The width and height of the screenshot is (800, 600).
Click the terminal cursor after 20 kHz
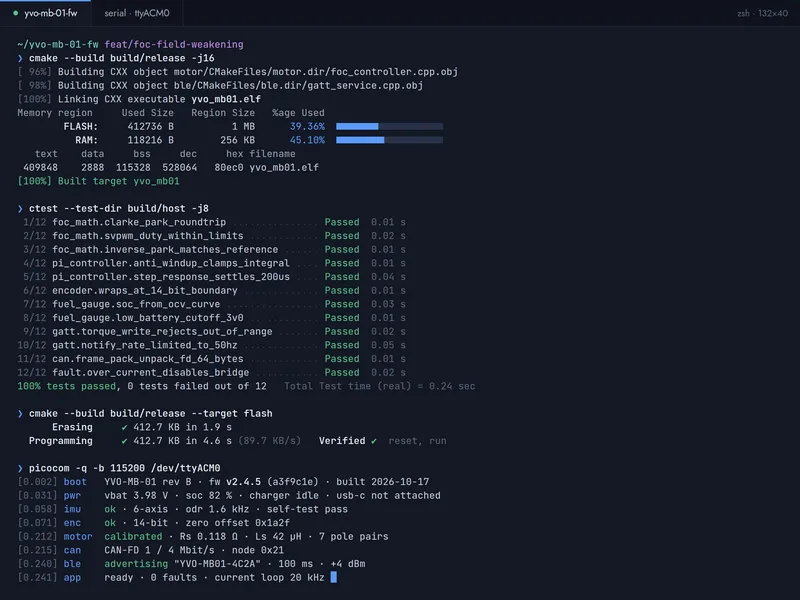(334, 577)
